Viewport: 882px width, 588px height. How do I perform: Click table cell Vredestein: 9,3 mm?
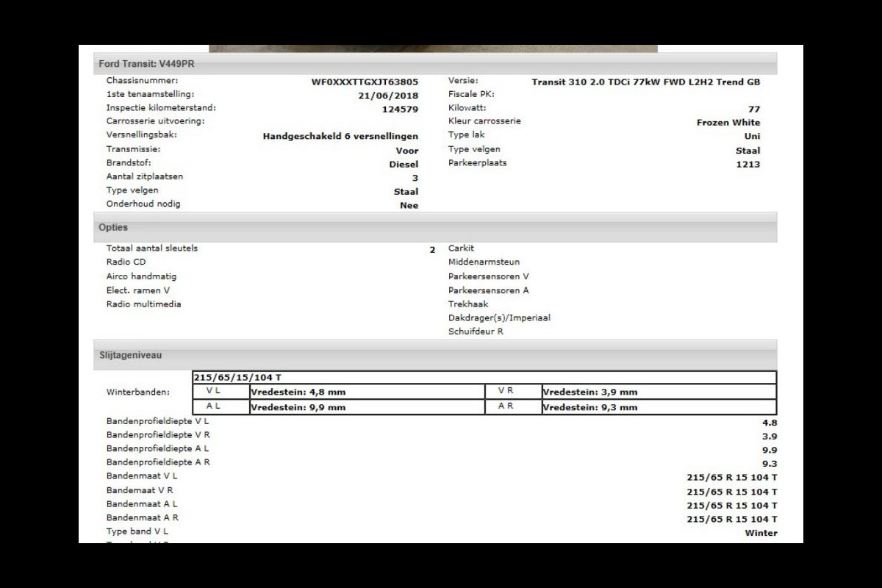589,407
